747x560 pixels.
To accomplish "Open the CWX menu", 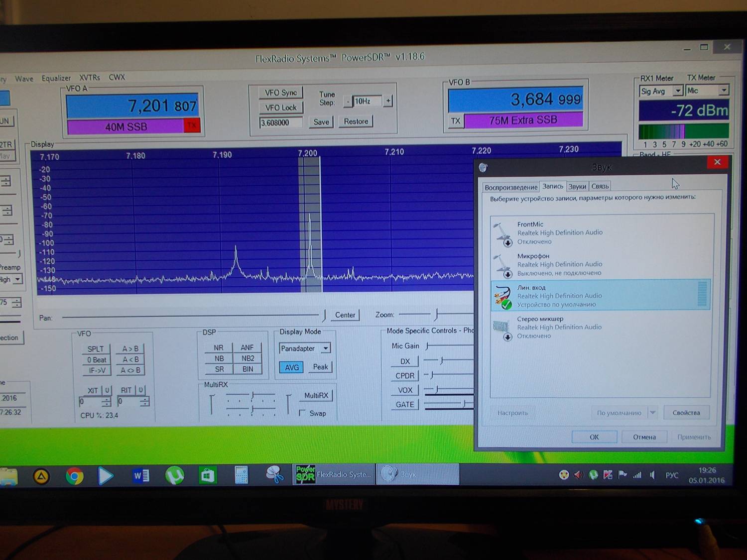I will [117, 77].
